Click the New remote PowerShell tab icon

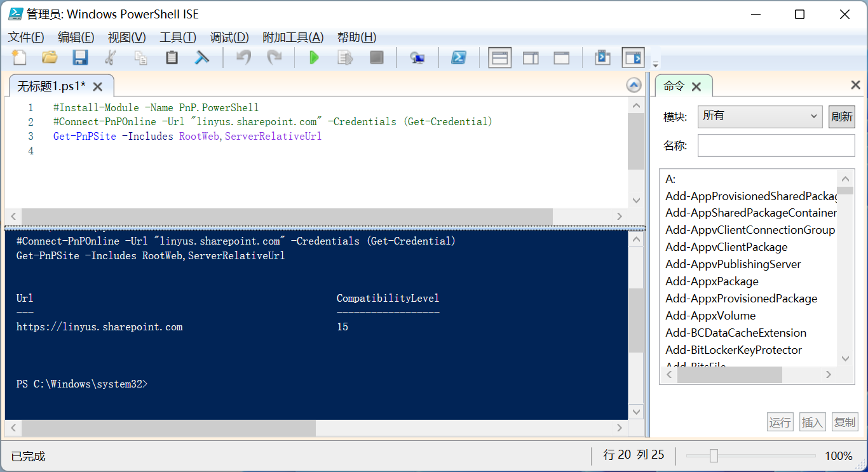coord(417,58)
